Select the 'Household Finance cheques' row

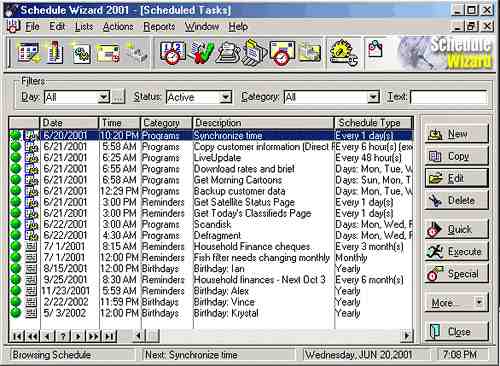(211, 247)
